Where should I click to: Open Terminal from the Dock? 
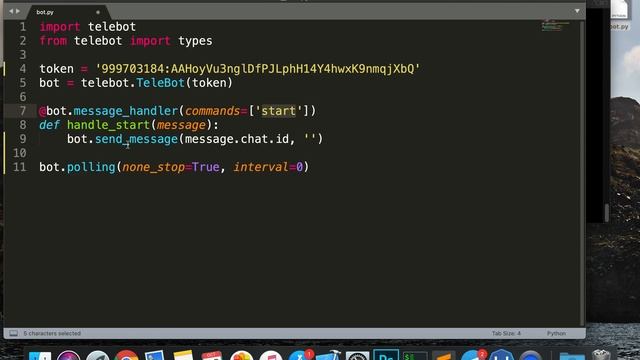[415, 355]
